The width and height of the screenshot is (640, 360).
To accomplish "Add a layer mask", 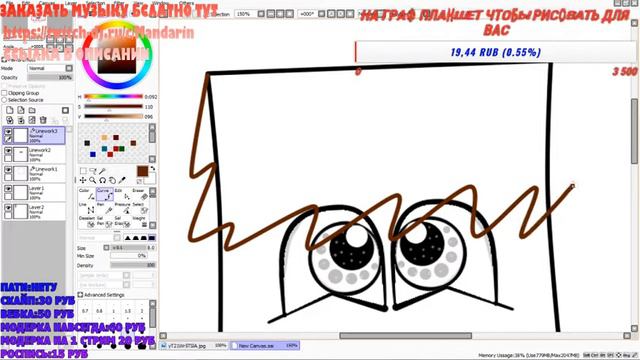I will click(x=65, y=110).
